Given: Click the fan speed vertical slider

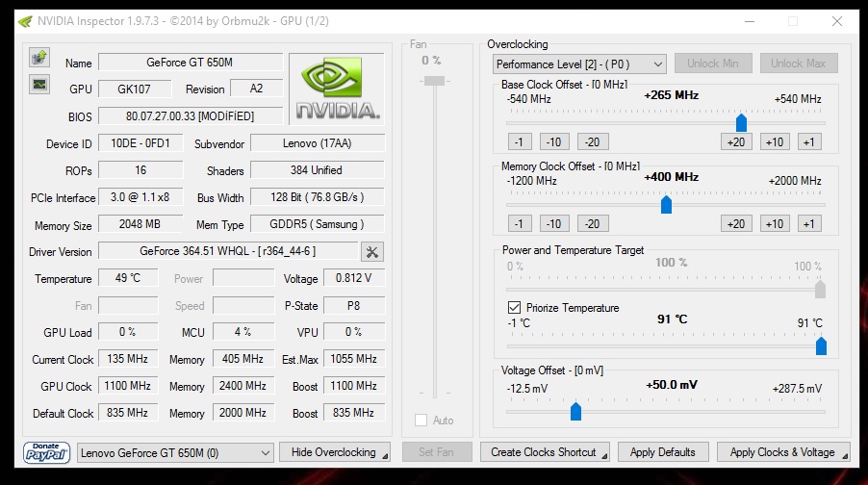Looking at the screenshot, I should click(435, 81).
